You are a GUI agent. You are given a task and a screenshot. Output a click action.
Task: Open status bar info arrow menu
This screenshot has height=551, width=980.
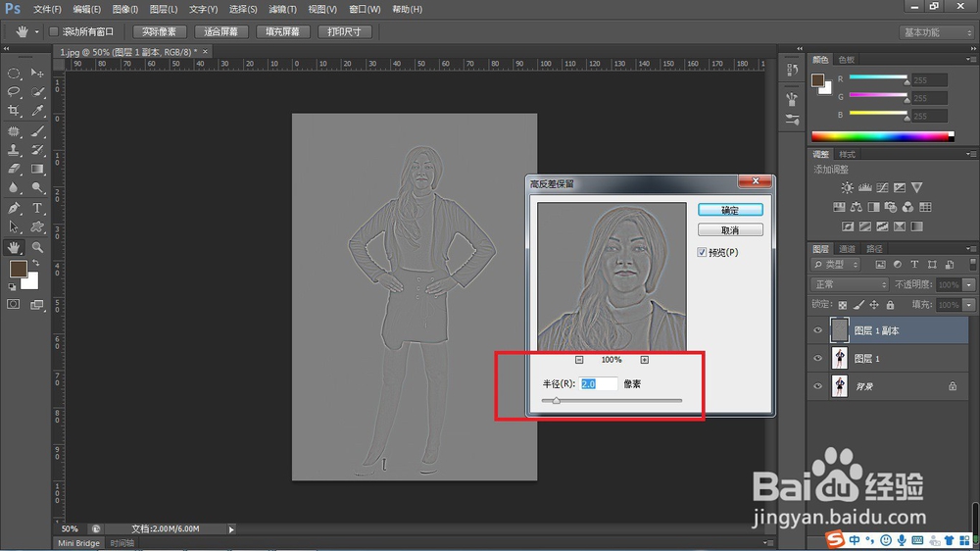pyautogui.click(x=231, y=529)
